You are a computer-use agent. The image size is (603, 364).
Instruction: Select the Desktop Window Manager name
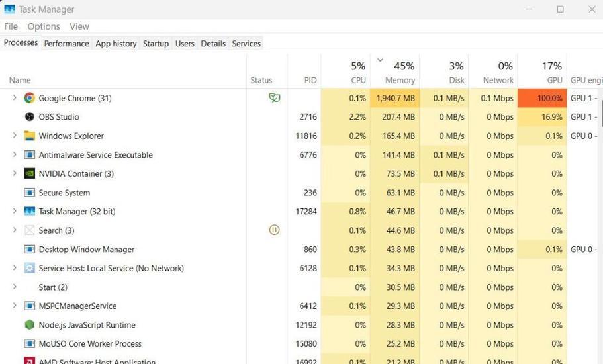(87, 250)
